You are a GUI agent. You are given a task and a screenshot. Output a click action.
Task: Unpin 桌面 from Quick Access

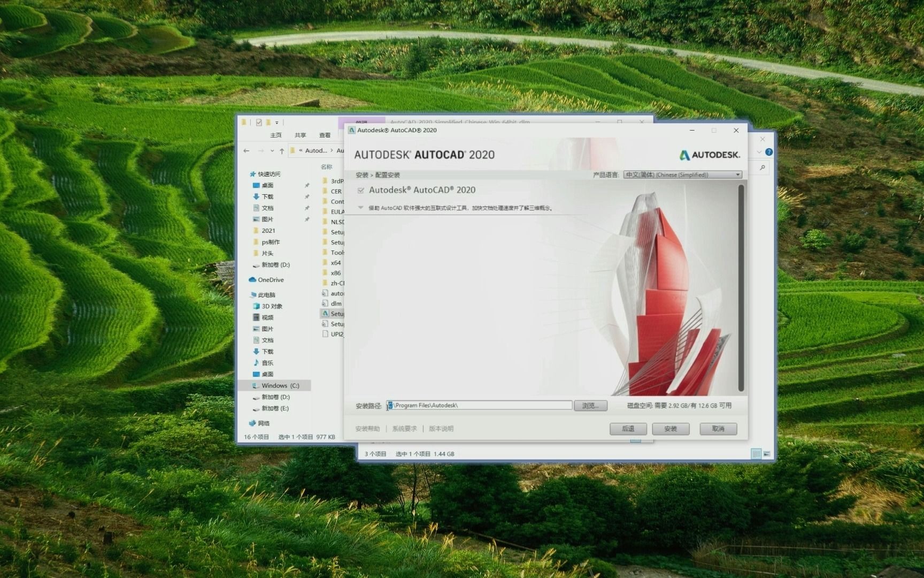click(307, 185)
